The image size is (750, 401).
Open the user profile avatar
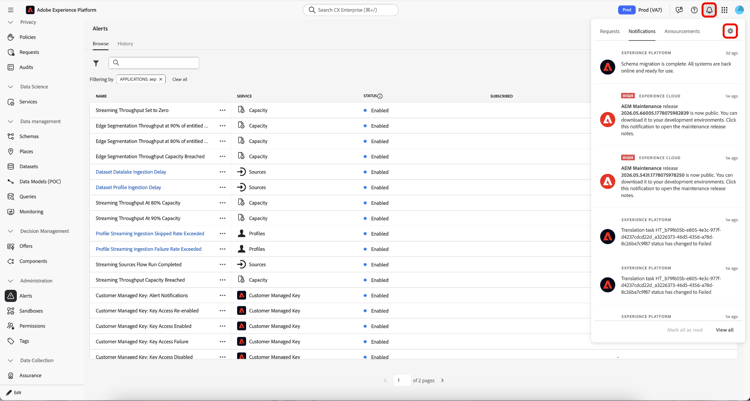739,10
